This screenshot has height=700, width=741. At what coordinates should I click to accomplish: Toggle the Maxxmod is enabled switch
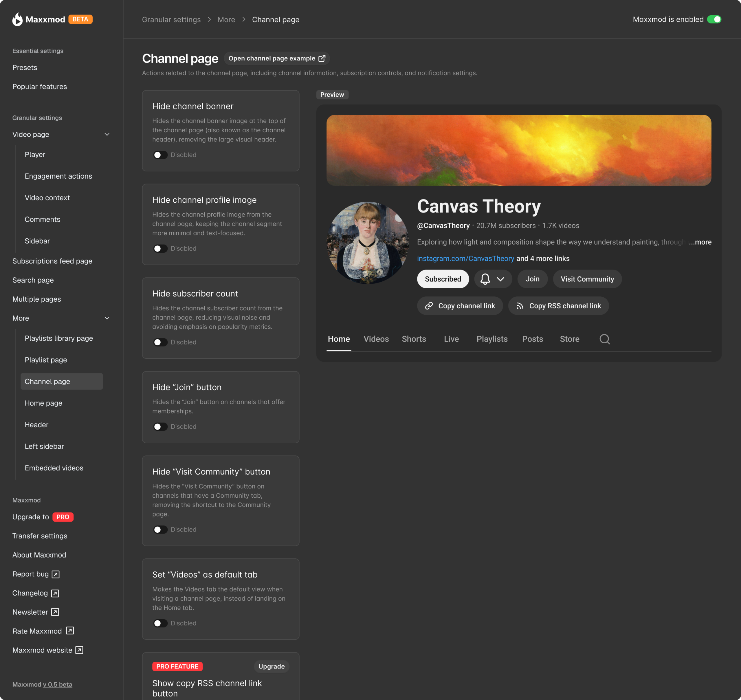(714, 19)
